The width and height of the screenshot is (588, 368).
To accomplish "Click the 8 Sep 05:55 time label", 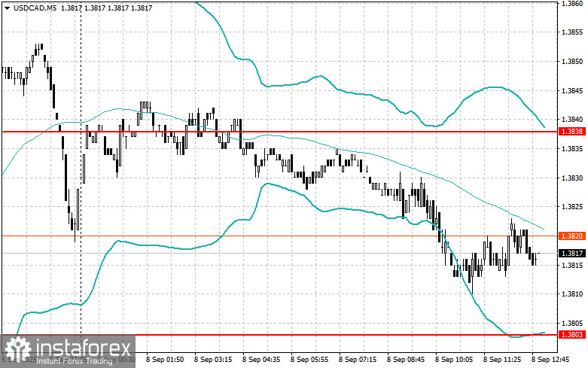I will click(309, 360).
